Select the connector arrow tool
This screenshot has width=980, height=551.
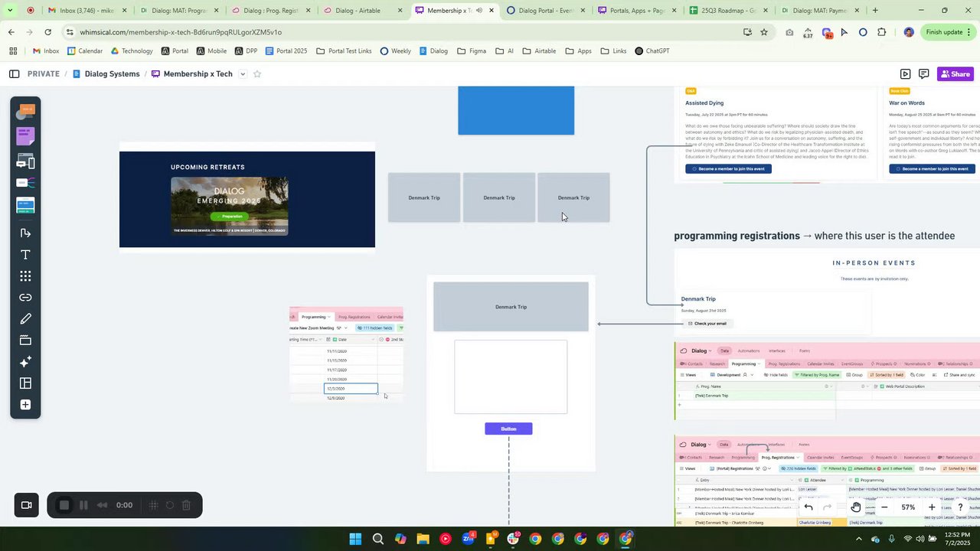coord(25,233)
